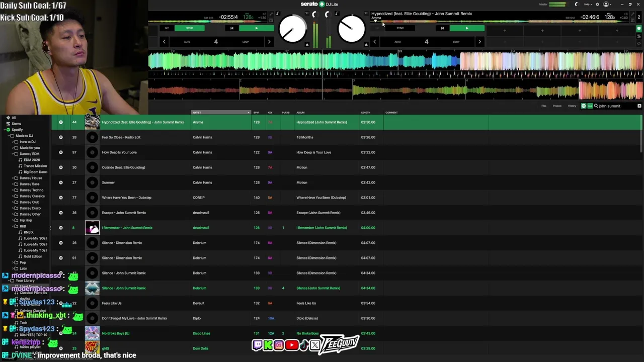Image resolution: width=644 pixels, height=362 pixels.
Task: Select 'Where Have You Been - Dubstep' track
Action: tap(126, 198)
